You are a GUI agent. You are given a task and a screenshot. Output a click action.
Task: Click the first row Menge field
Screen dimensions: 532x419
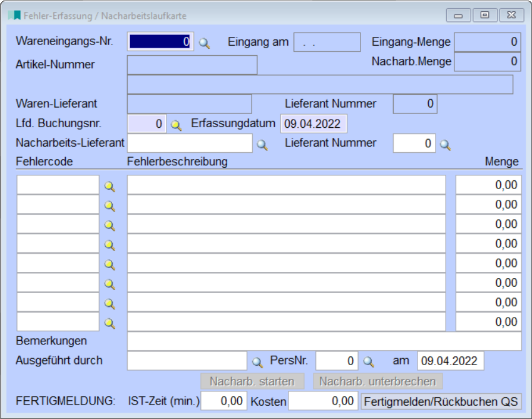coord(488,185)
